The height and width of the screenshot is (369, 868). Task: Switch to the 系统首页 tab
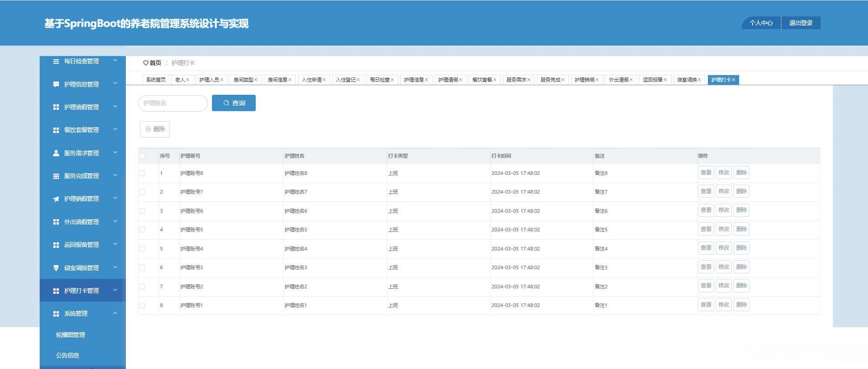click(156, 80)
